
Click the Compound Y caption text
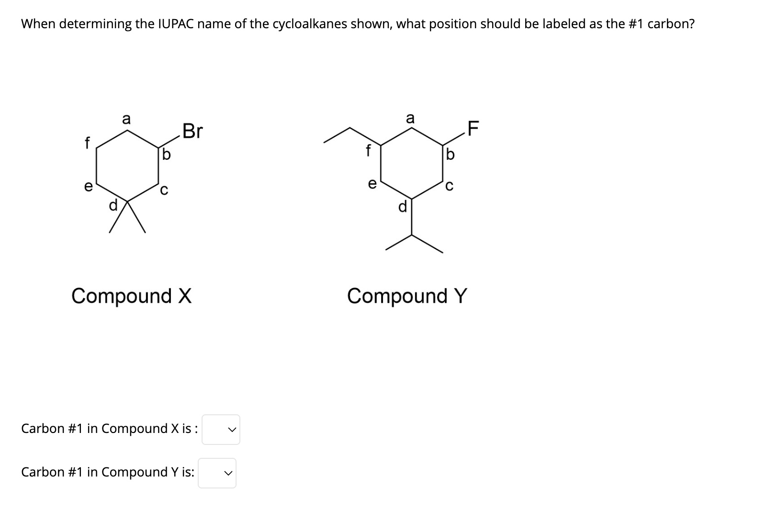(x=407, y=297)
